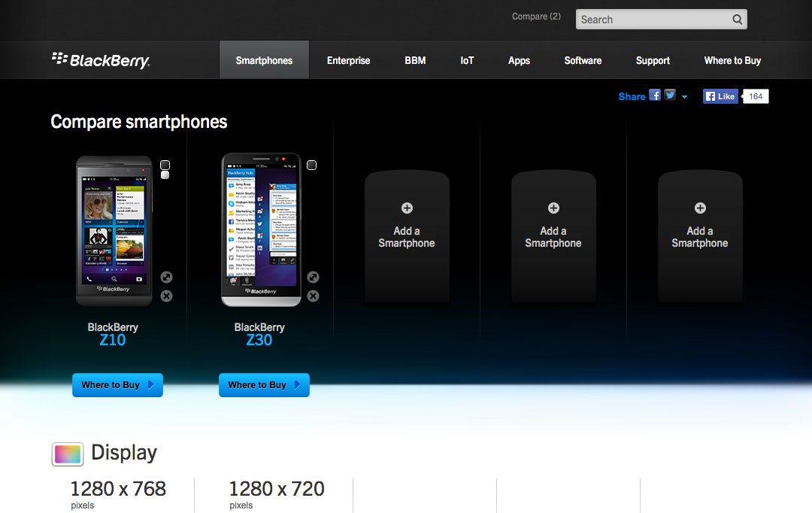Share the page on Twitter

pos(670,96)
